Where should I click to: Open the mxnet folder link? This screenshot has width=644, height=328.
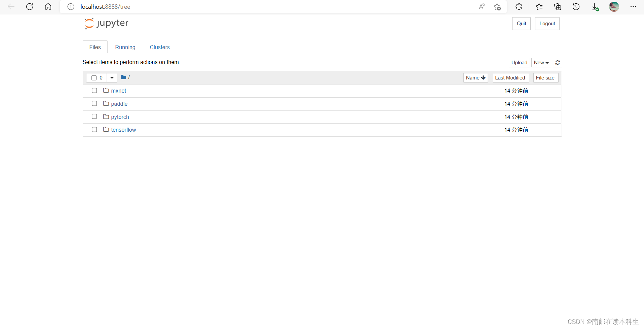pyautogui.click(x=119, y=91)
